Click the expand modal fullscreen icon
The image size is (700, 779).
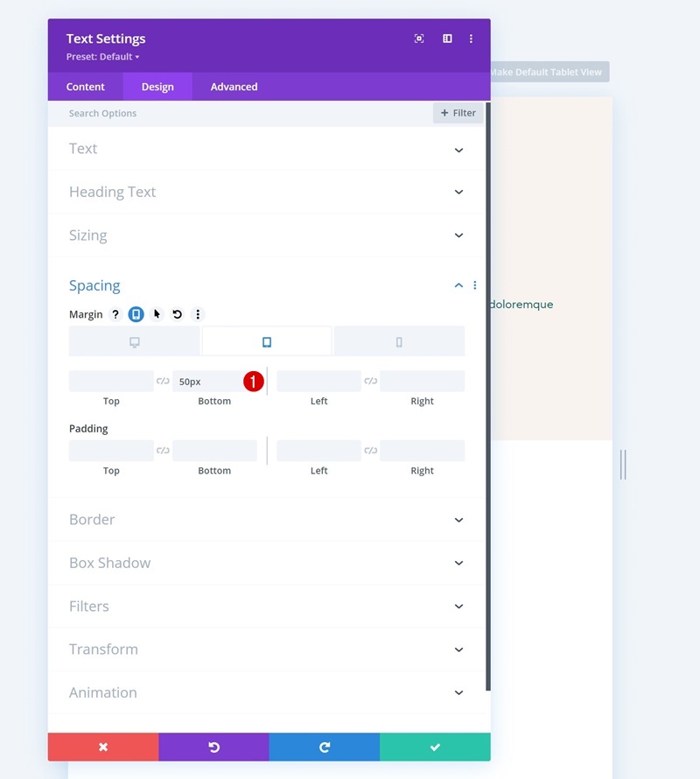point(419,39)
